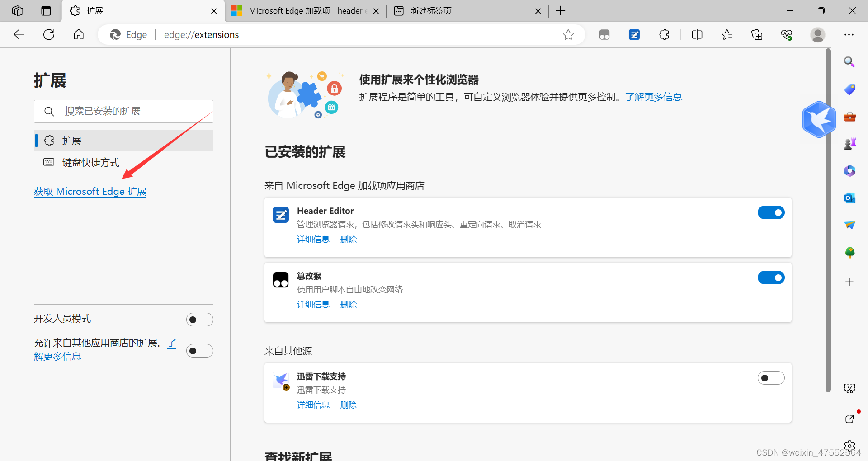This screenshot has width=868, height=461.
Task: Open sidebar green tree icon
Action: pyautogui.click(x=849, y=252)
